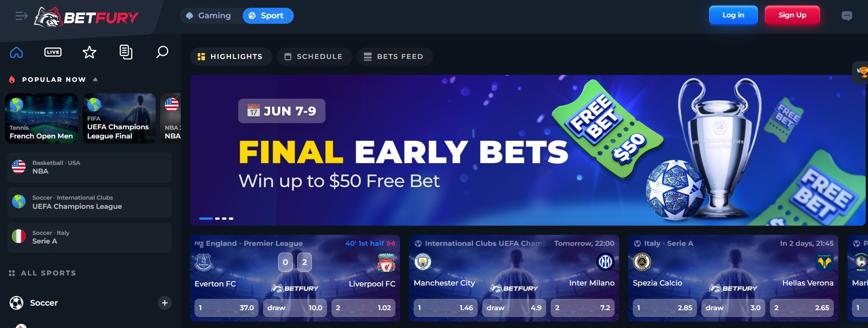Click the Sign Up button
Image resolution: width=868 pixels, height=328 pixels.
point(792,15)
